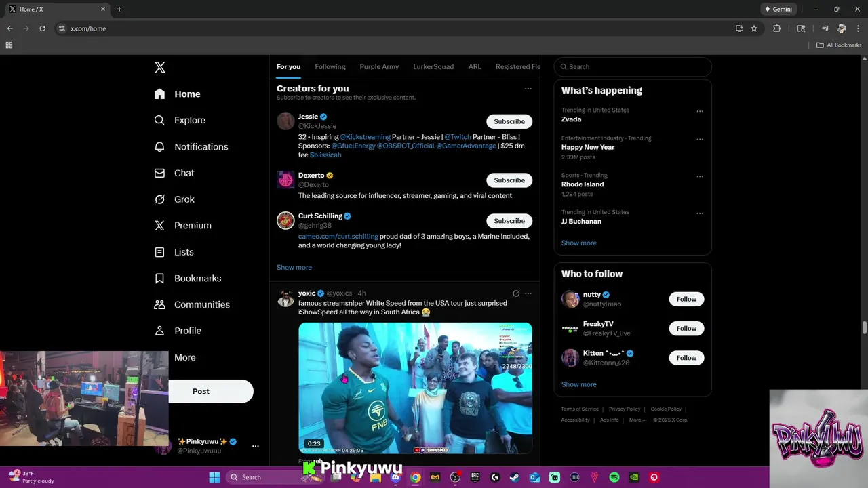Follow nutty

(686, 299)
